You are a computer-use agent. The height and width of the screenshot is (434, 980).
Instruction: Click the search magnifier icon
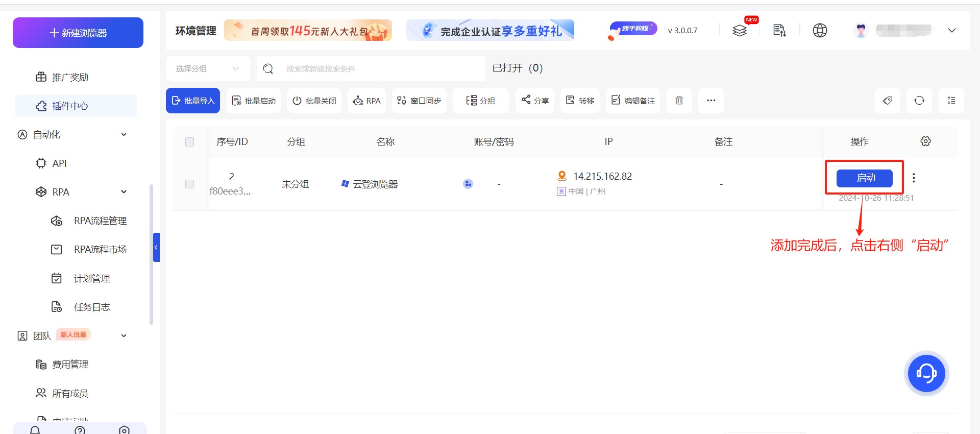[x=268, y=68]
